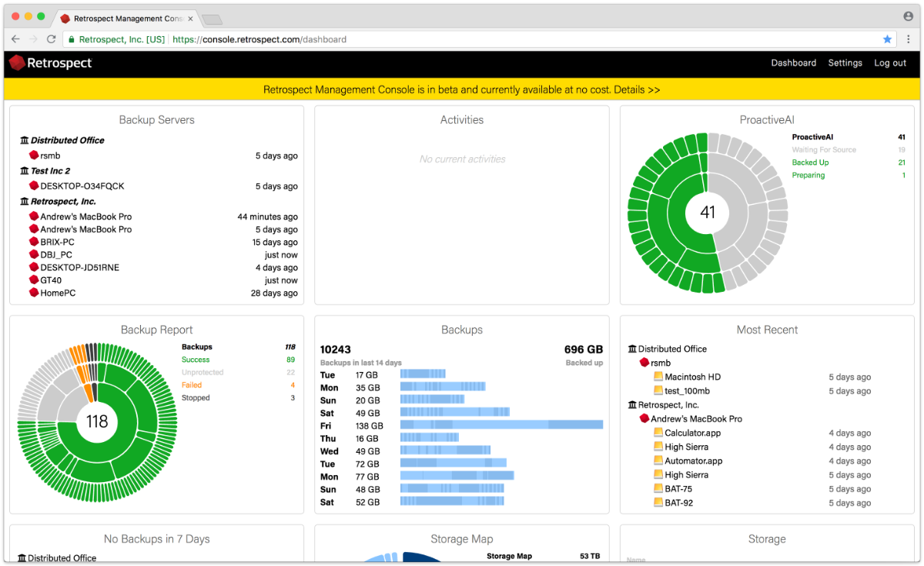Click the Failed legend entry in Backup Report
Viewport: 924px width, 566px height.
coord(192,385)
